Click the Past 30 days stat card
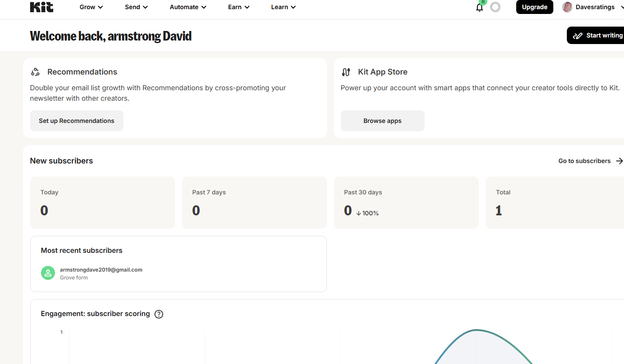This screenshot has height=364, width=624. (406, 203)
